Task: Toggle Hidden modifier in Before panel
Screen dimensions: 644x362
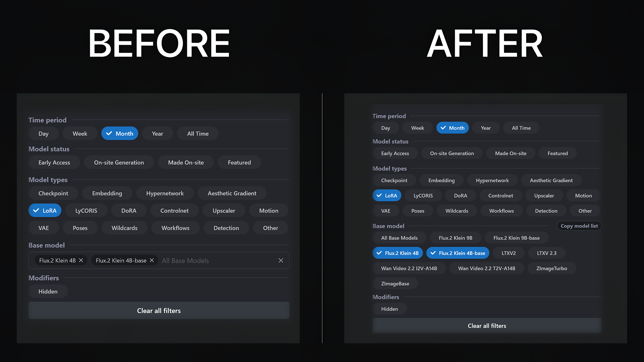Action: [48, 291]
